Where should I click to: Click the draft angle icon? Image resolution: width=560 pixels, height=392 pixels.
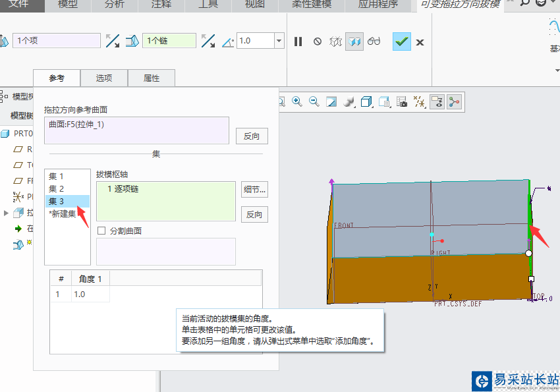point(228,42)
